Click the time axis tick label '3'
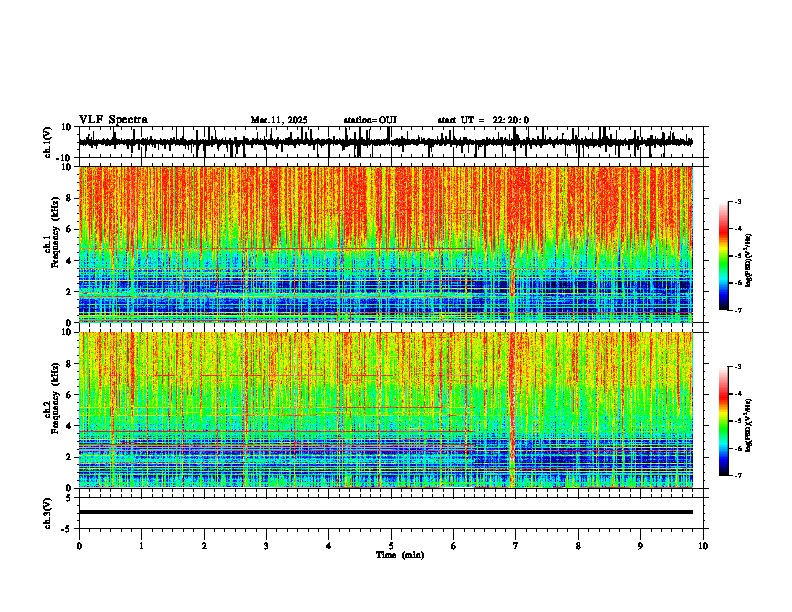 click(x=266, y=546)
